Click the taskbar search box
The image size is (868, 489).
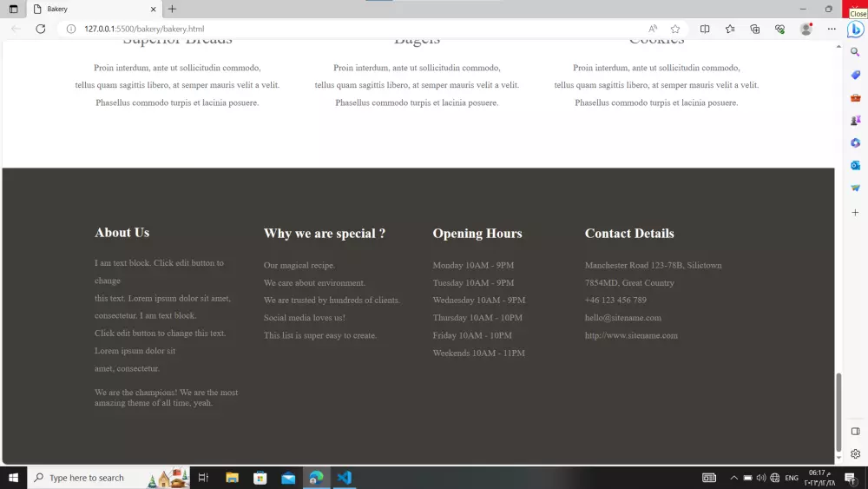click(x=108, y=478)
